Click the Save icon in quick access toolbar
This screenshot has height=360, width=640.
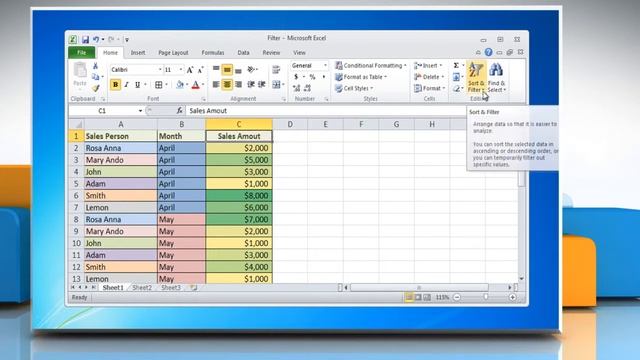[85, 40]
